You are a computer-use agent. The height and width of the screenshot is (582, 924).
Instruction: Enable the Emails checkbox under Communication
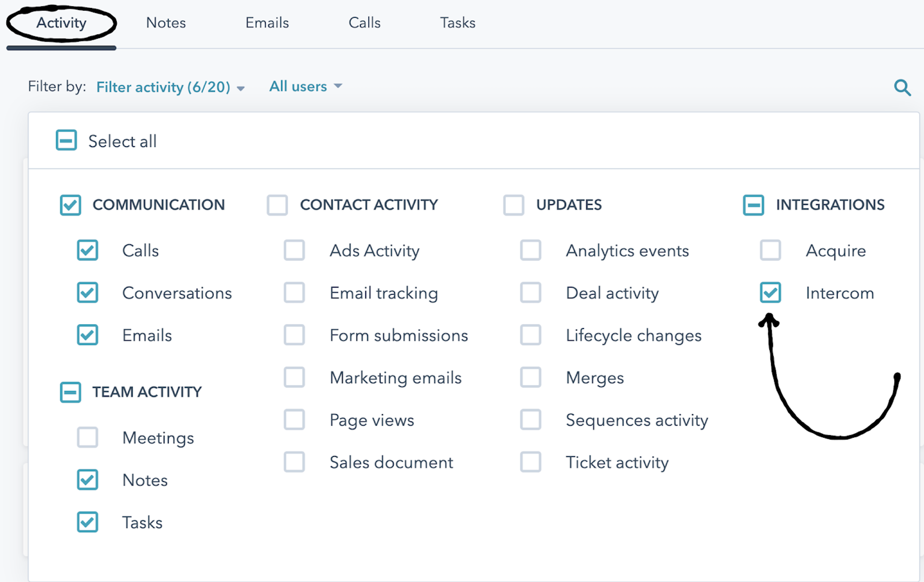pos(86,334)
